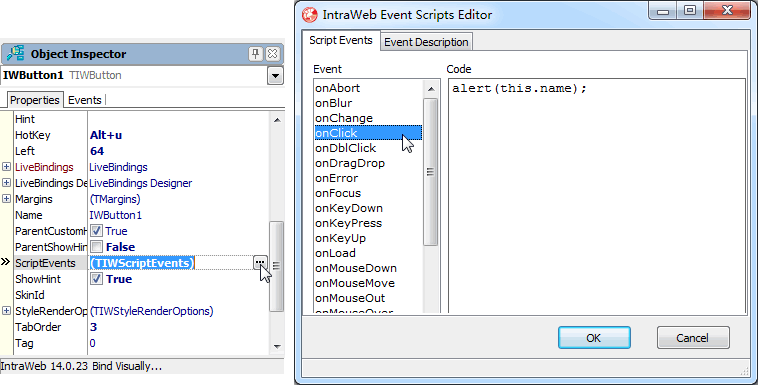Image resolution: width=760 pixels, height=386 pixels.
Task: Click the ellipsis button for ScriptEvents
Action: click(x=260, y=263)
